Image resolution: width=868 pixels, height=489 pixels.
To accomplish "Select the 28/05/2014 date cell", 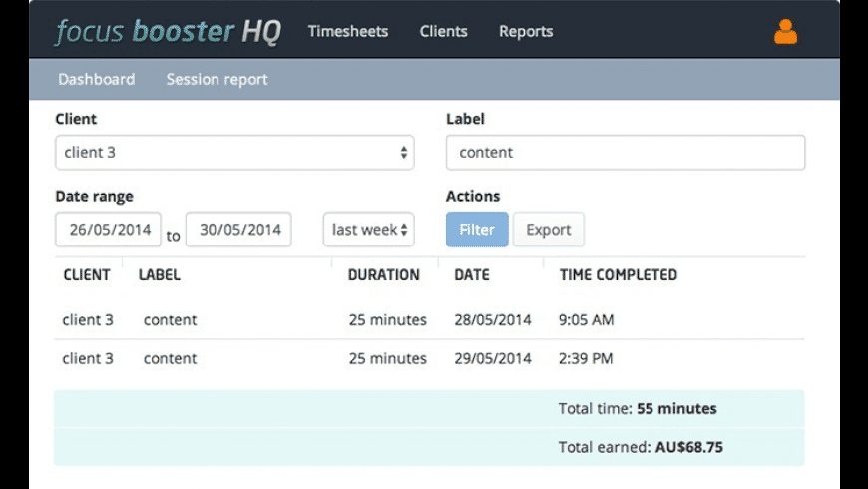I will click(x=493, y=320).
